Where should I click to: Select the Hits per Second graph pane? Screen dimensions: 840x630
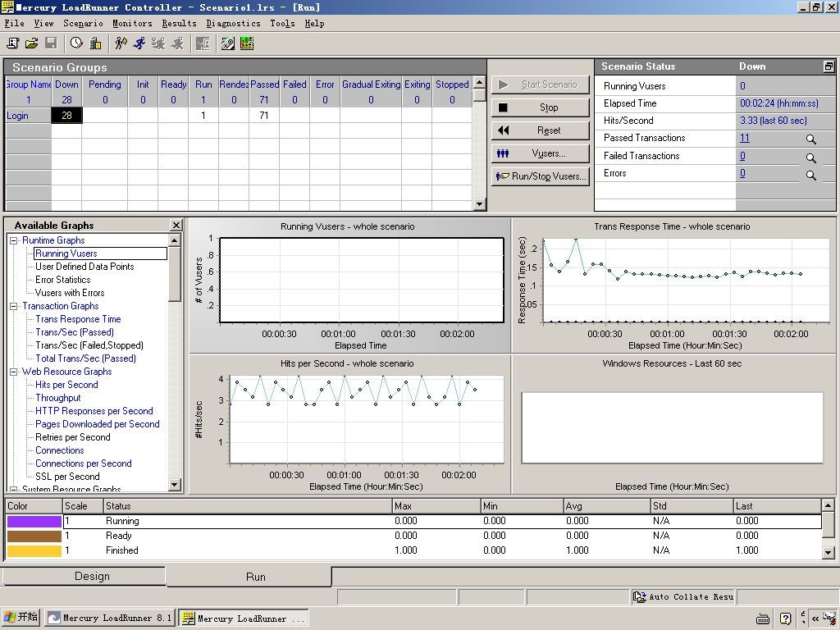(x=349, y=424)
